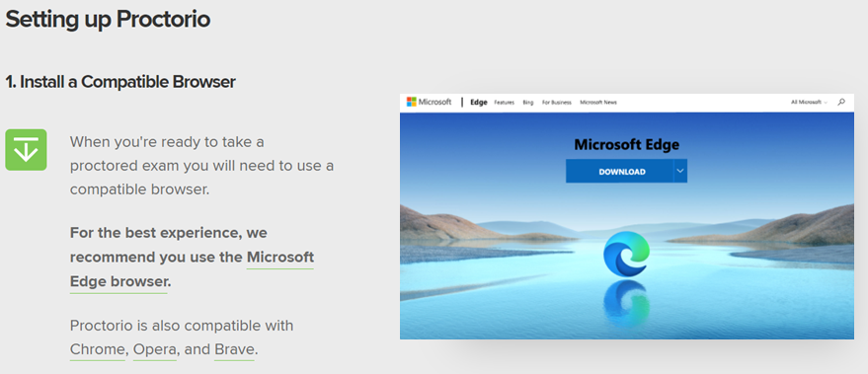The height and width of the screenshot is (374, 868).
Task: Click the Microsoft Edge title in the image
Action: pyautogui.click(x=627, y=144)
